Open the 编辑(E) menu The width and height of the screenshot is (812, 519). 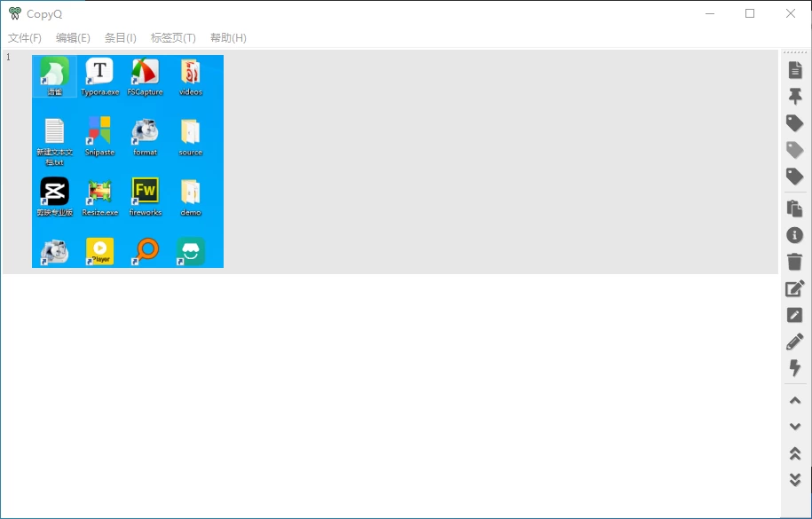click(73, 38)
